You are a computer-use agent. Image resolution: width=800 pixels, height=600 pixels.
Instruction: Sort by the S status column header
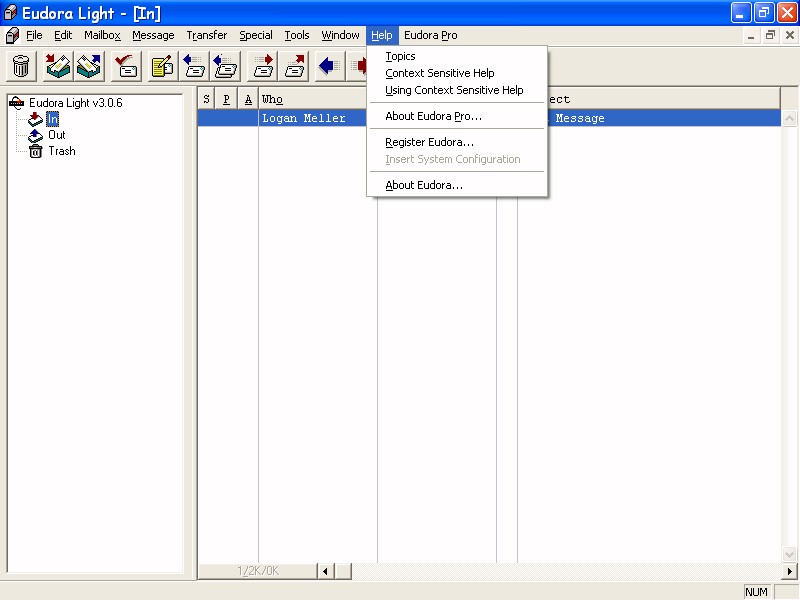coord(206,99)
